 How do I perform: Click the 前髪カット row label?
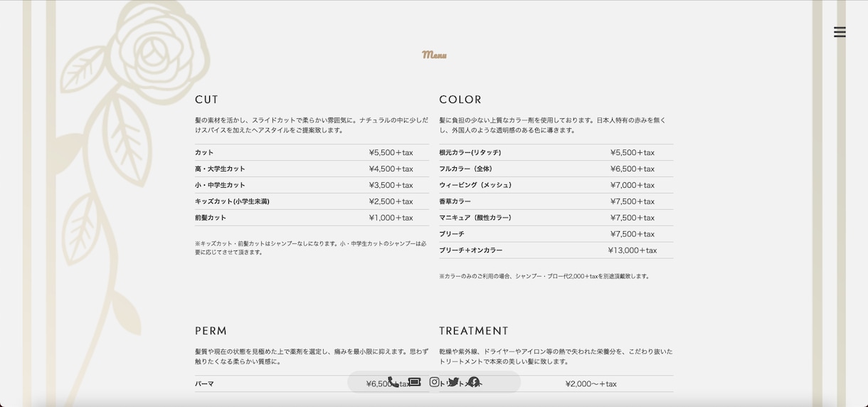(x=211, y=218)
